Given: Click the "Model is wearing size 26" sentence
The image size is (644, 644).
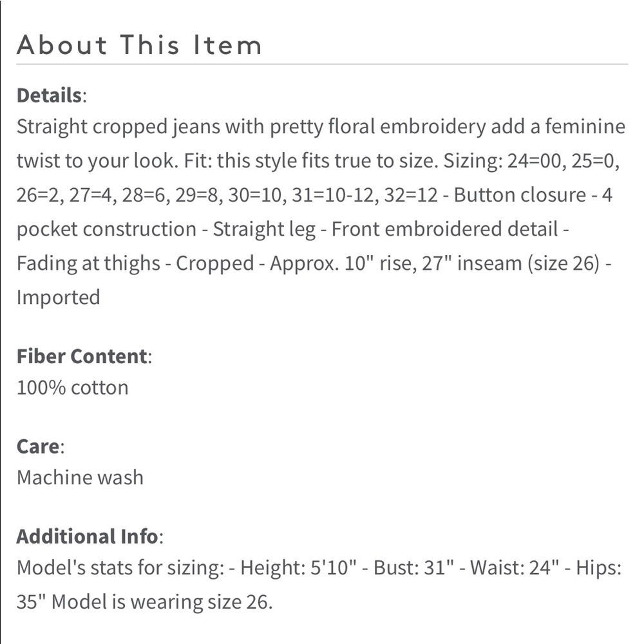Looking at the screenshot, I should pyautogui.click(x=162, y=602).
